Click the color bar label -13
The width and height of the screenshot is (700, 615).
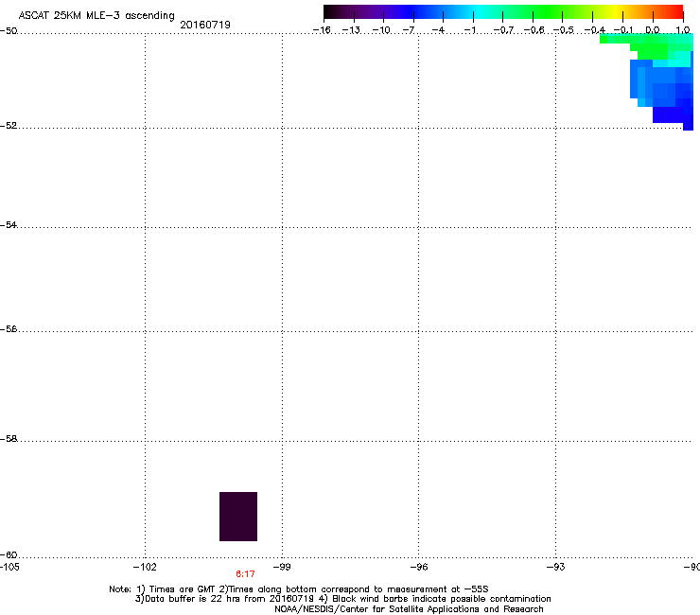pyautogui.click(x=351, y=30)
